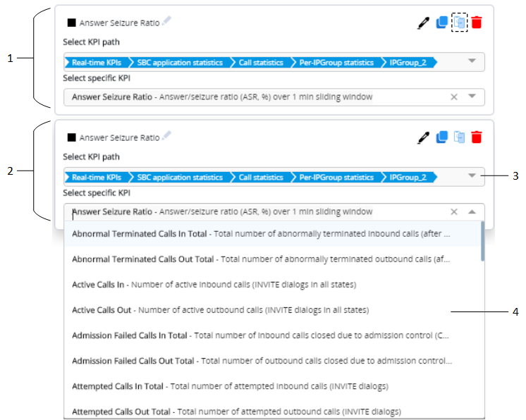Click the color dropper icon in first KPI card
Viewport: 526px width, 420px height.
click(x=423, y=23)
